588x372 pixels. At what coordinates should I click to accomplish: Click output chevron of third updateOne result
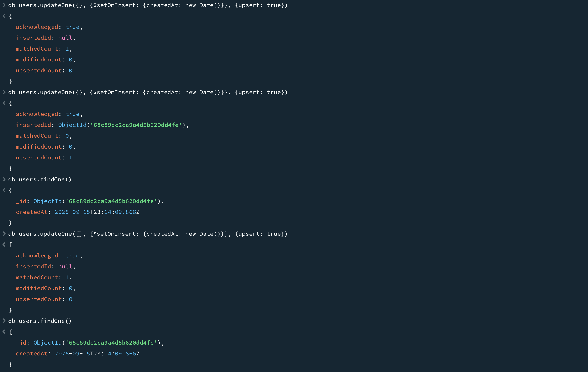pyautogui.click(x=4, y=245)
